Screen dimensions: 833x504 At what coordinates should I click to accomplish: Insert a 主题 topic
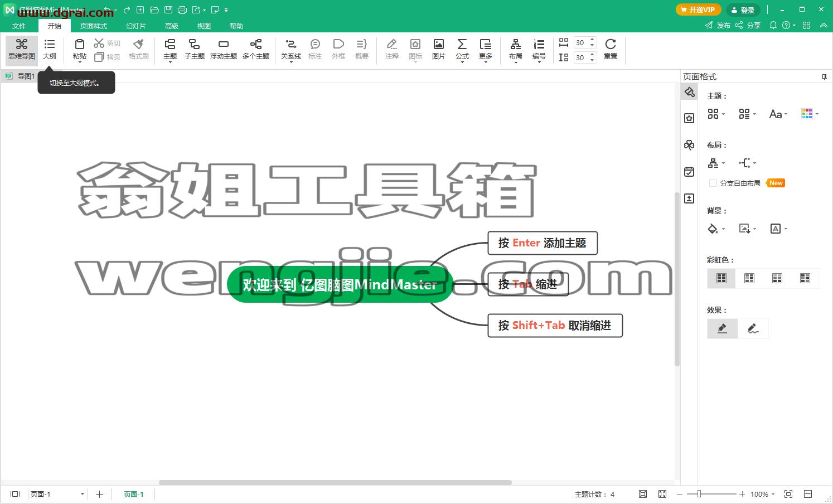170,49
